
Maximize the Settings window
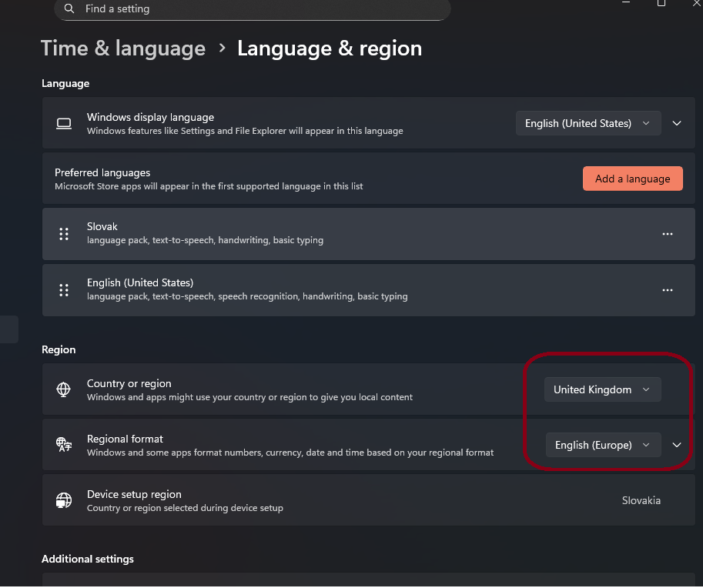tap(661, 3)
